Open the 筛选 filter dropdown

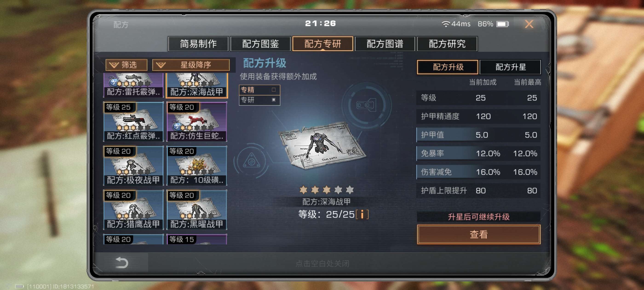(126, 65)
